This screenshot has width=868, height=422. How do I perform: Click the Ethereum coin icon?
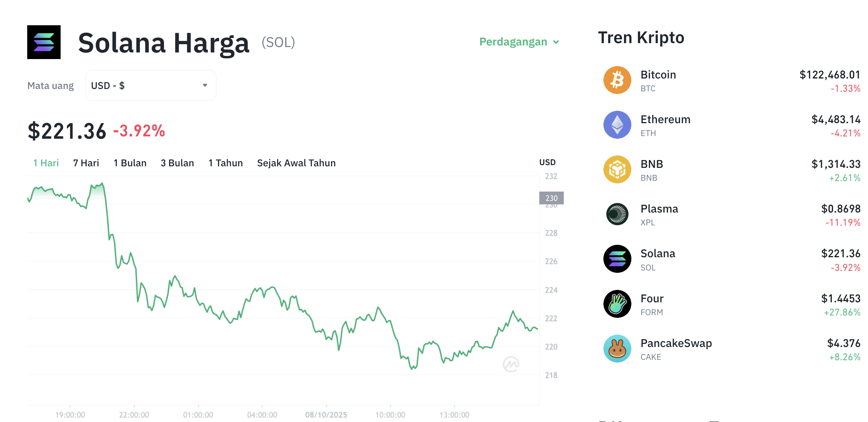[x=617, y=125]
